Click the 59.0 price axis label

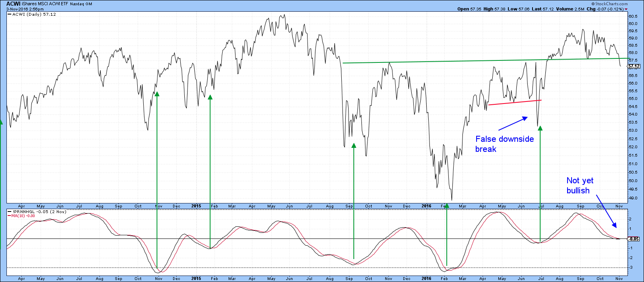click(x=633, y=38)
